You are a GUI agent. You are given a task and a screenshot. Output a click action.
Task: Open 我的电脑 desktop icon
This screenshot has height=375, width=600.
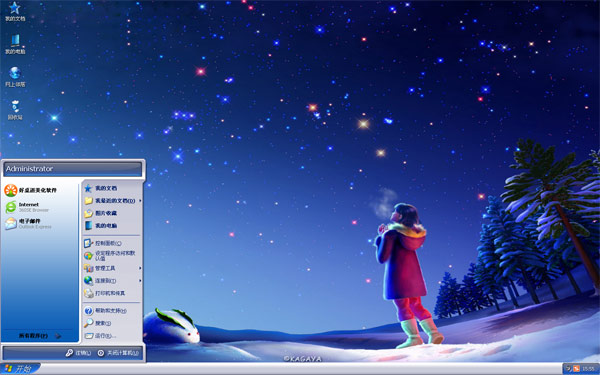pyautogui.click(x=15, y=44)
